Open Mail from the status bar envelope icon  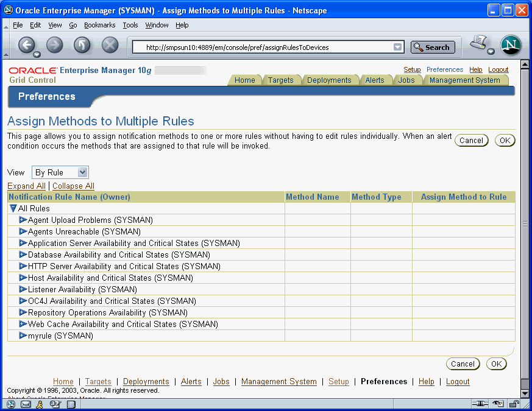coord(25,403)
